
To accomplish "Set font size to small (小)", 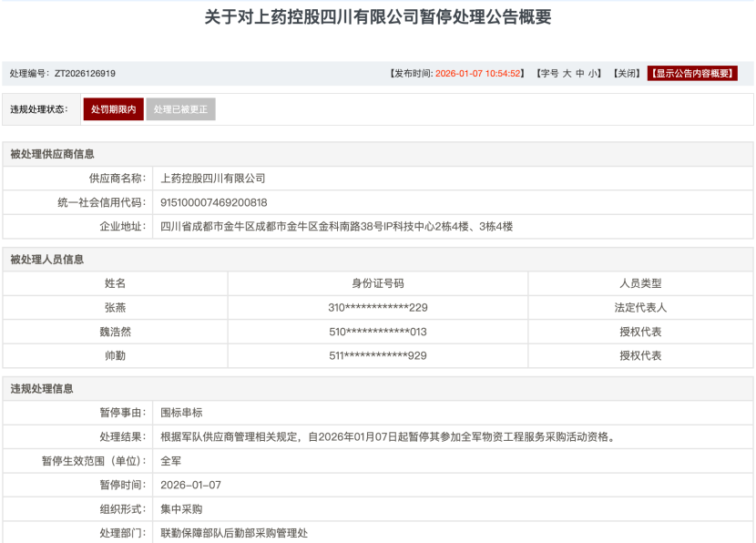I will click(x=593, y=73).
